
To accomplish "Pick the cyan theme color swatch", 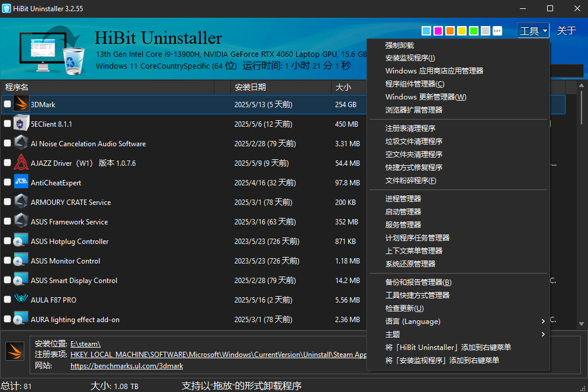I will tap(426, 31).
